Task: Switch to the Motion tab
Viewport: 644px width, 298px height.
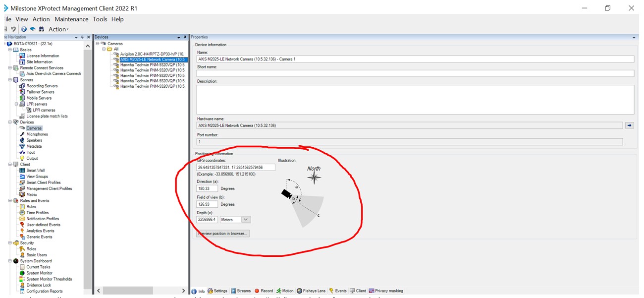Action: tap(286, 291)
